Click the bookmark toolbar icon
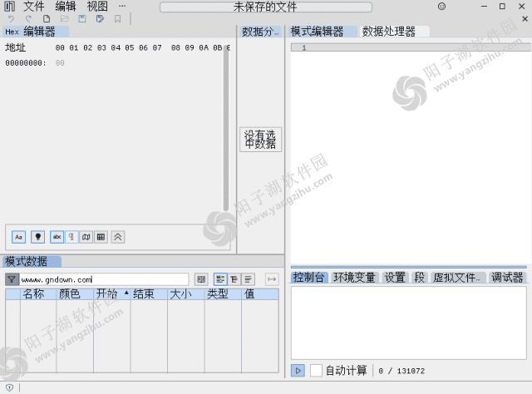 click(x=117, y=19)
